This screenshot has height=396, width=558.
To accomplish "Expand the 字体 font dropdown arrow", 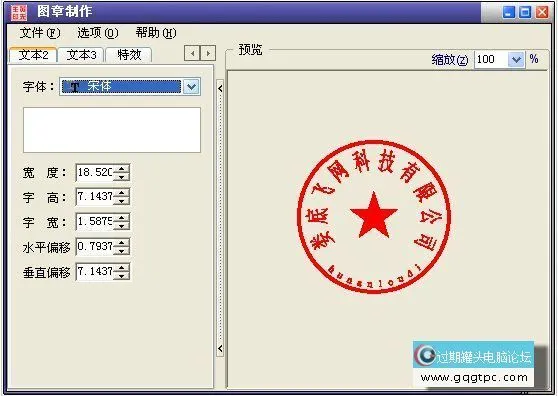I will coord(191,86).
